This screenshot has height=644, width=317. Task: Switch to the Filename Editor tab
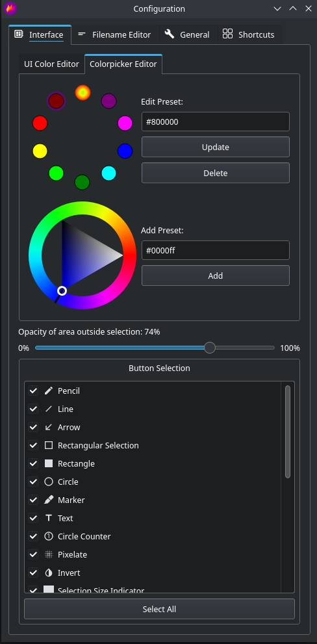114,35
